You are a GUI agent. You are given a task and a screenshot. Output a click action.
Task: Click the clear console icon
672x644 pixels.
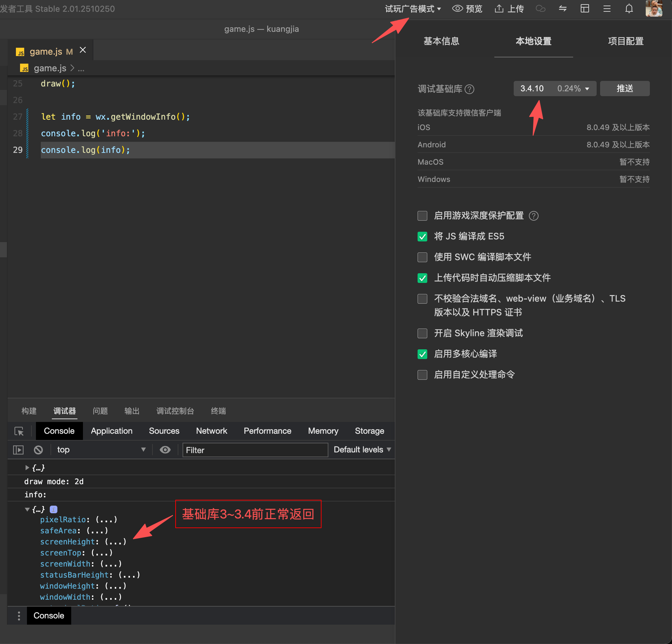coord(38,450)
